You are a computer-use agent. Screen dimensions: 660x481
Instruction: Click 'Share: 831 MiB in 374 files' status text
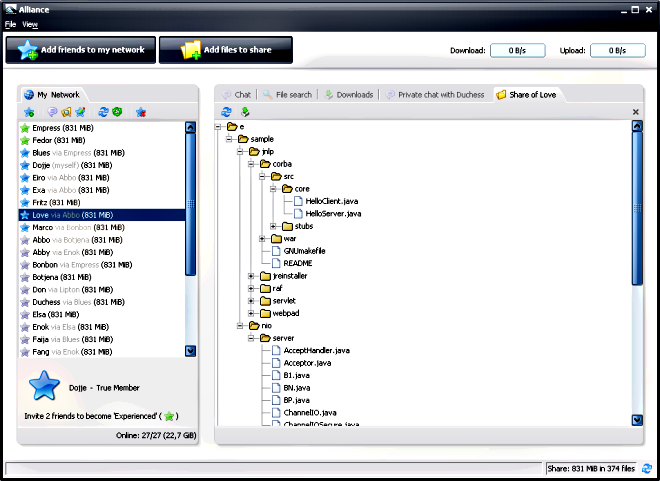point(591,468)
